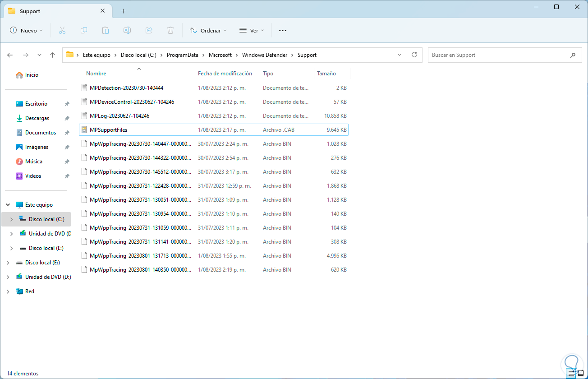Click the Copy icon in toolbar

pyautogui.click(x=84, y=30)
